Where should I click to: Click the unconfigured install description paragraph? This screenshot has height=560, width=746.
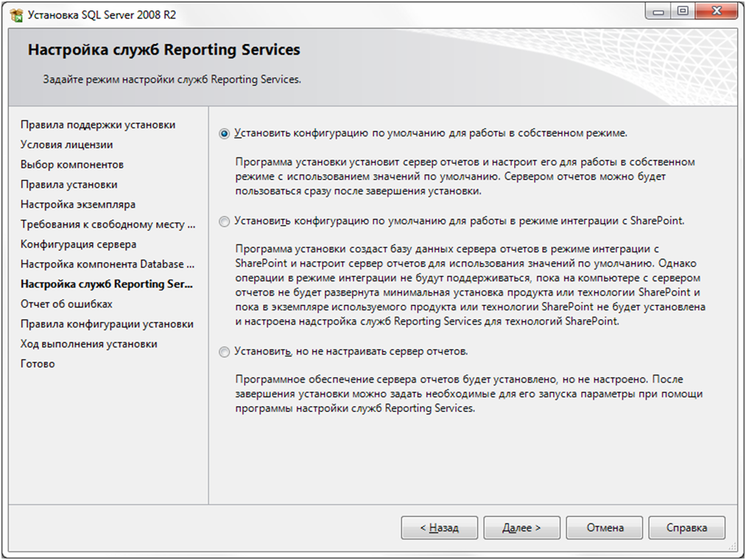point(468,394)
